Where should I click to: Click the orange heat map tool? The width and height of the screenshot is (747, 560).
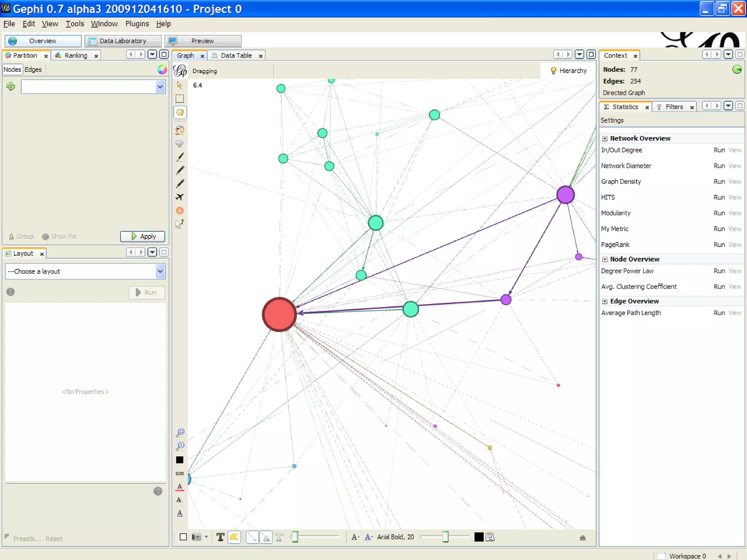click(179, 211)
